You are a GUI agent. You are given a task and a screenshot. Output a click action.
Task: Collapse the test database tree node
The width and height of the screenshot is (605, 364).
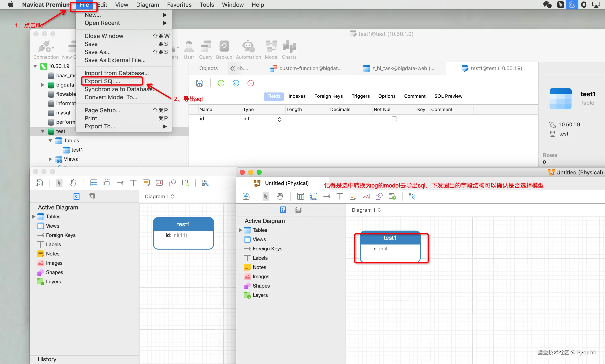click(x=43, y=132)
